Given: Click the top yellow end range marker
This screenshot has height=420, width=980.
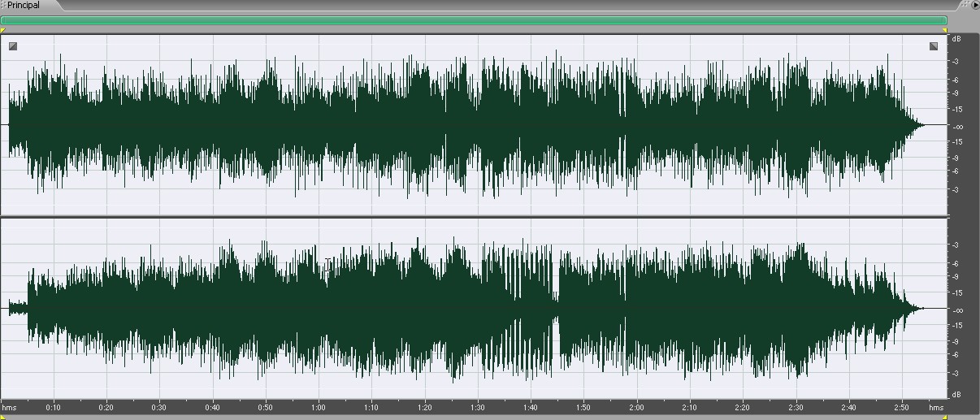Looking at the screenshot, I should pyautogui.click(x=945, y=30).
